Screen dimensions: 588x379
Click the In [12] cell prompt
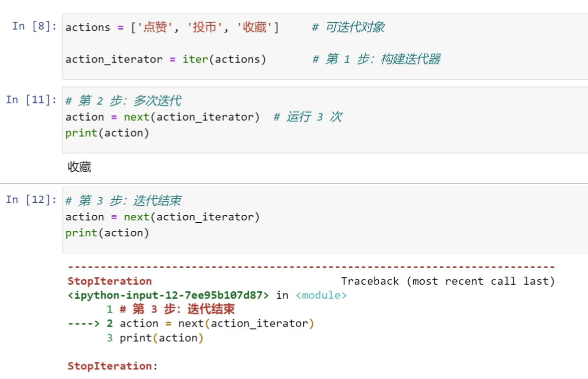[x=31, y=200]
